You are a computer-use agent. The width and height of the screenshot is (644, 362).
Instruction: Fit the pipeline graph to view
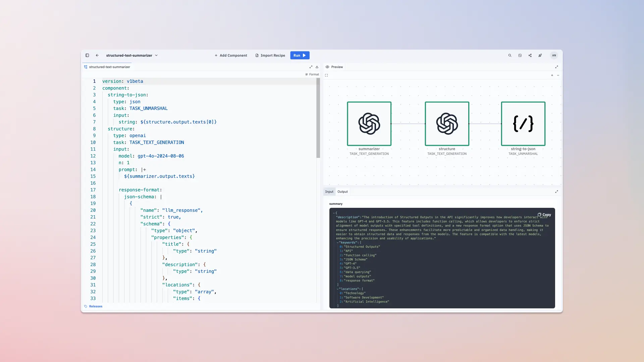[326, 75]
